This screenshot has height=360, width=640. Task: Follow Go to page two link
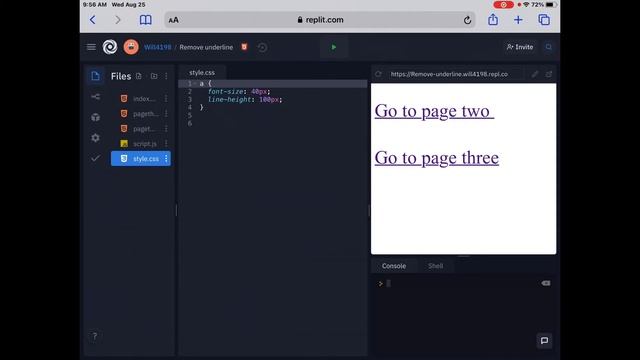tap(434, 111)
